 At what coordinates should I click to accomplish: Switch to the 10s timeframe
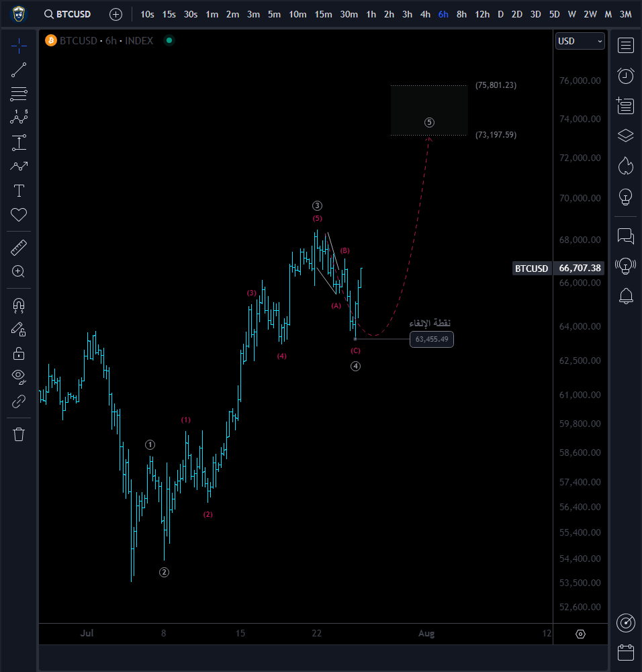coord(147,14)
